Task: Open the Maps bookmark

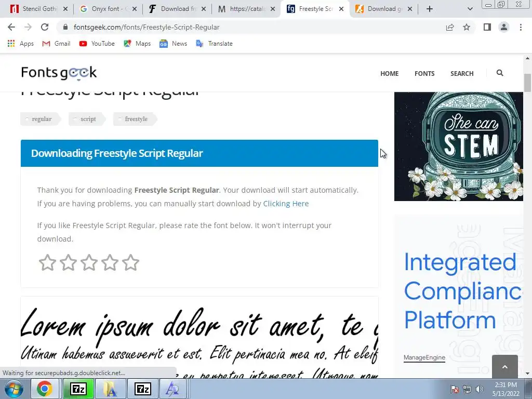Action: pos(137,44)
